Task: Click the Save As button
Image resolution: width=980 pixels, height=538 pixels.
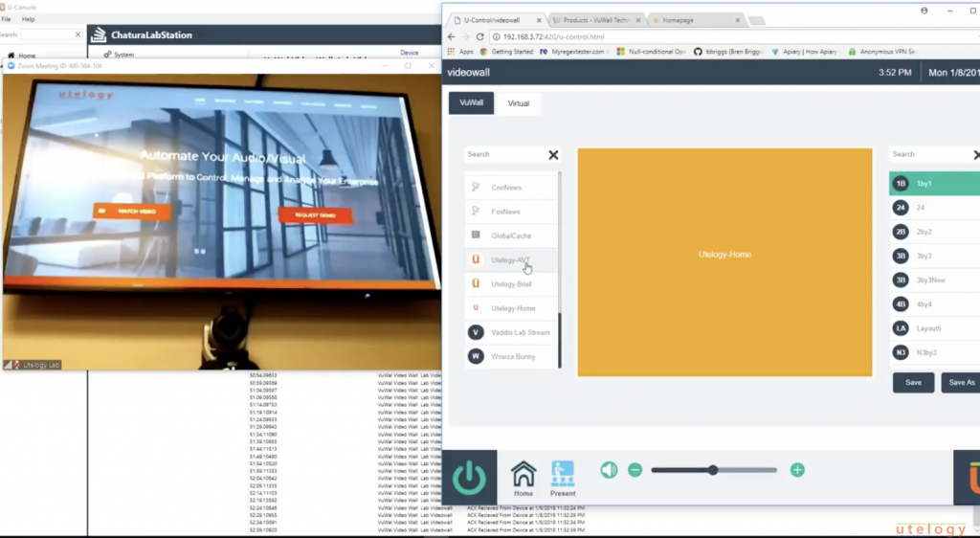Action: [x=960, y=382]
